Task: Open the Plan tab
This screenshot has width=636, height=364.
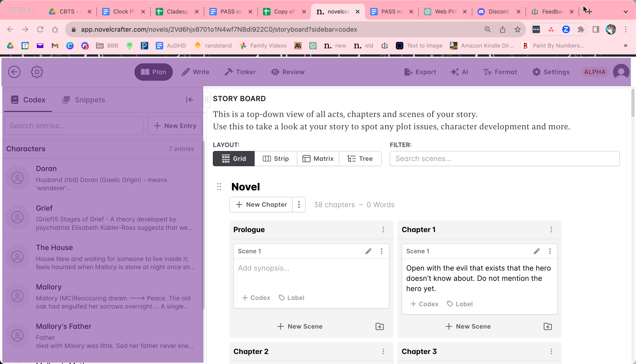Action: pyautogui.click(x=154, y=72)
